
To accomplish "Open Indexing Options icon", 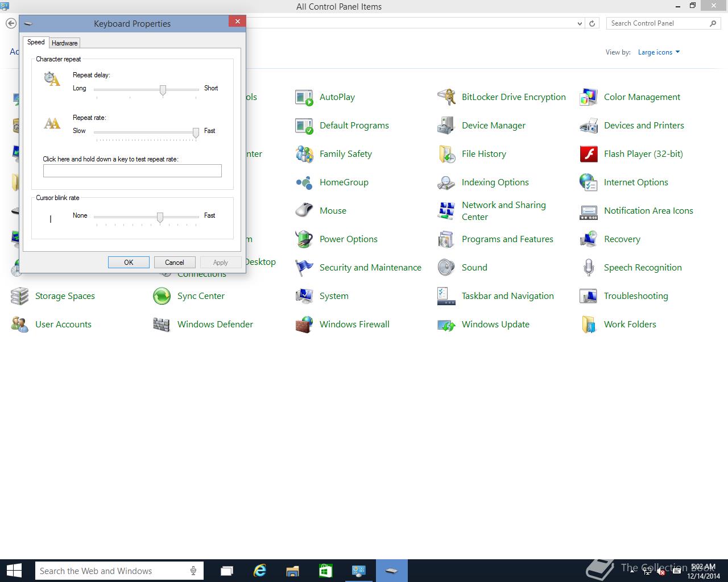I will coord(446,182).
